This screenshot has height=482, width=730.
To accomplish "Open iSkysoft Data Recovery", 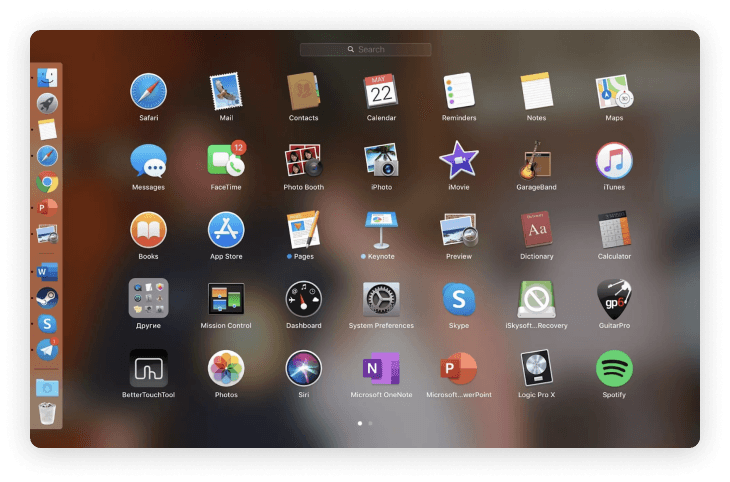I will pyautogui.click(x=536, y=299).
